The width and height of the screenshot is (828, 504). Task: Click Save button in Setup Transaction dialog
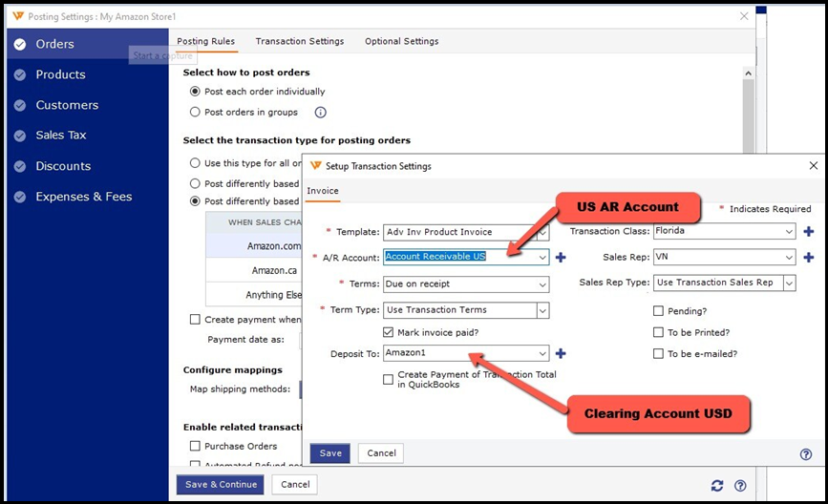(x=330, y=453)
